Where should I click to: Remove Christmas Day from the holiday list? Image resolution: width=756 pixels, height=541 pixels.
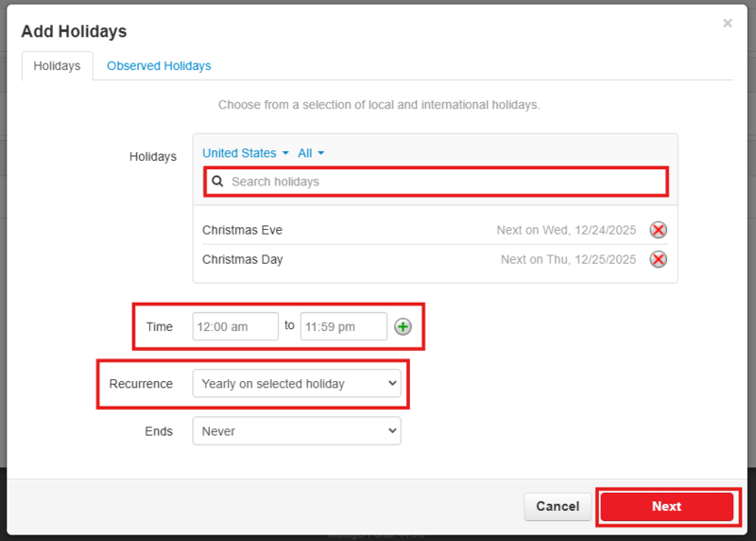pos(659,259)
